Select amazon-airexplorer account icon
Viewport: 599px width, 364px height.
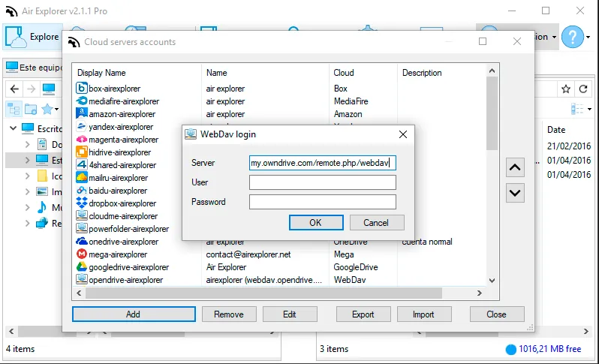coord(81,113)
